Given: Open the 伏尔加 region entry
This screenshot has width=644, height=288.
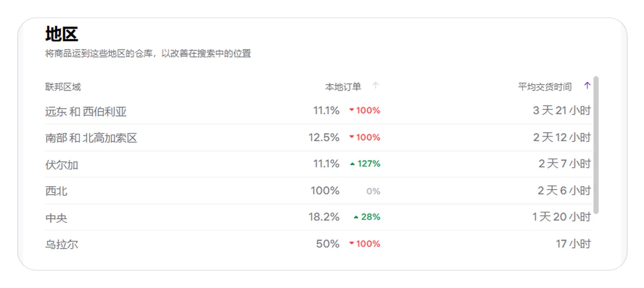Looking at the screenshot, I should 318,164.
